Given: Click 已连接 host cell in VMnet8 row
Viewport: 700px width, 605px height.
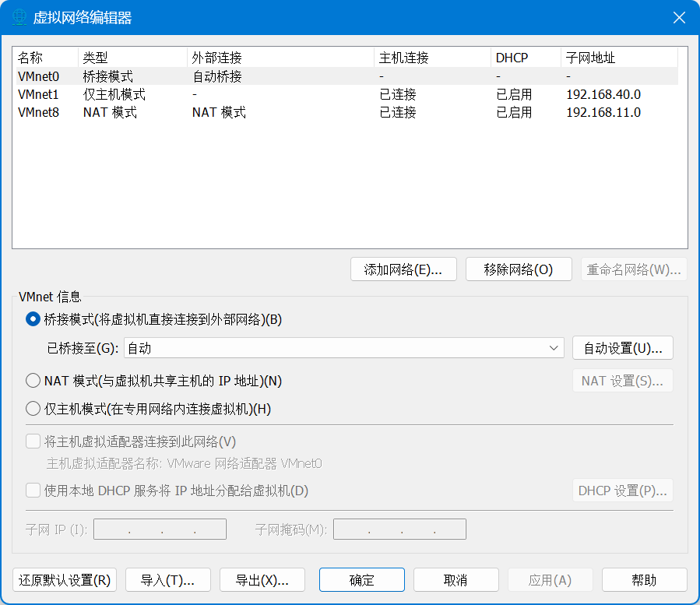Looking at the screenshot, I should (x=398, y=112).
